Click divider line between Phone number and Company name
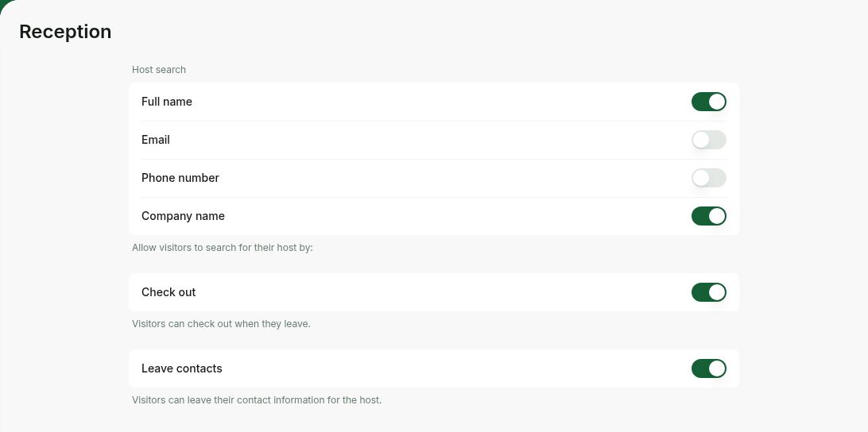The width and height of the screenshot is (868, 432). [434, 198]
